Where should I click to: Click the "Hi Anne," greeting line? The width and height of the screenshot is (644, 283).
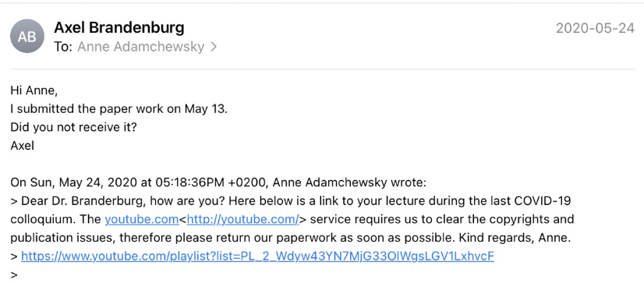(34, 90)
